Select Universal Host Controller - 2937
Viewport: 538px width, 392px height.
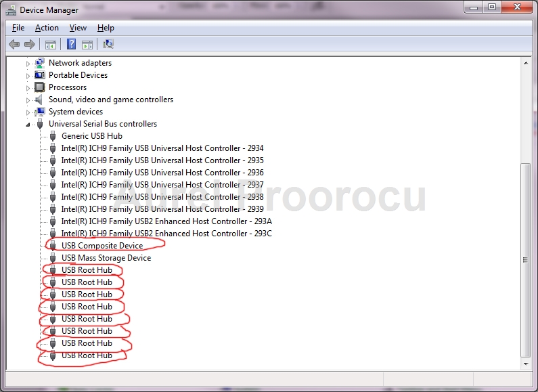tap(162, 185)
